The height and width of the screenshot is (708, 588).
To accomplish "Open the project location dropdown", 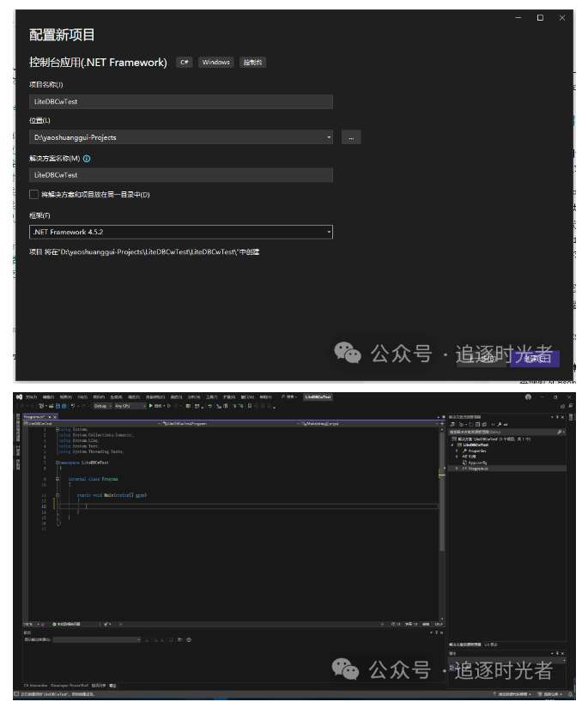I will click(x=329, y=137).
